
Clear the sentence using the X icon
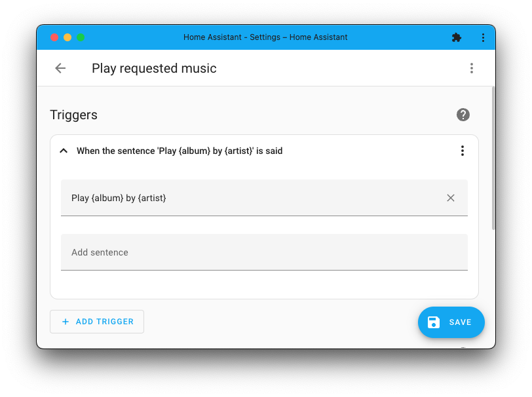coord(451,197)
